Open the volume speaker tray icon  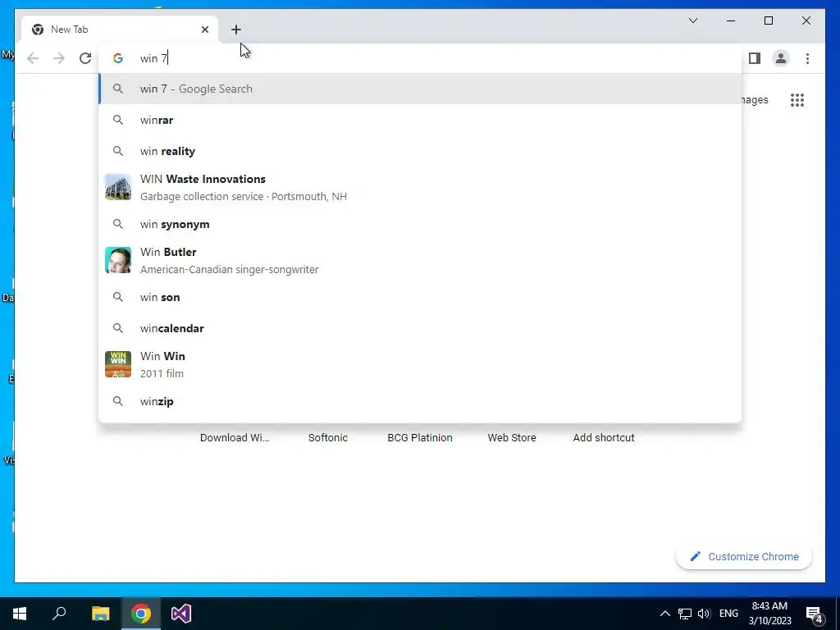coord(704,614)
